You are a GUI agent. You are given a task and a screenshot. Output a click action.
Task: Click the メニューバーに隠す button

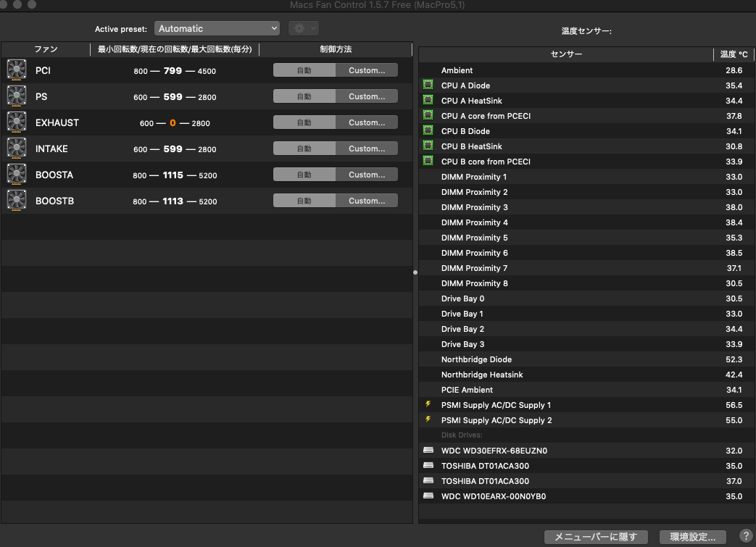click(596, 537)
